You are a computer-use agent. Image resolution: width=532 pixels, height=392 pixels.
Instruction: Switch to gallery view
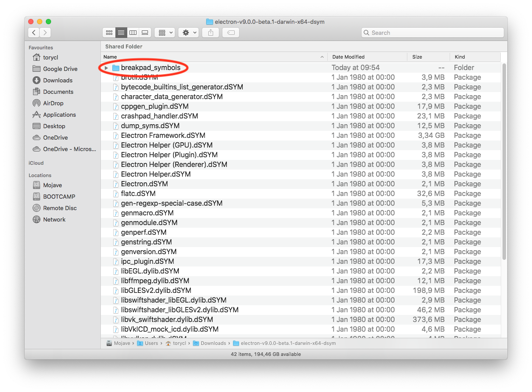click(x=145, y=33)
